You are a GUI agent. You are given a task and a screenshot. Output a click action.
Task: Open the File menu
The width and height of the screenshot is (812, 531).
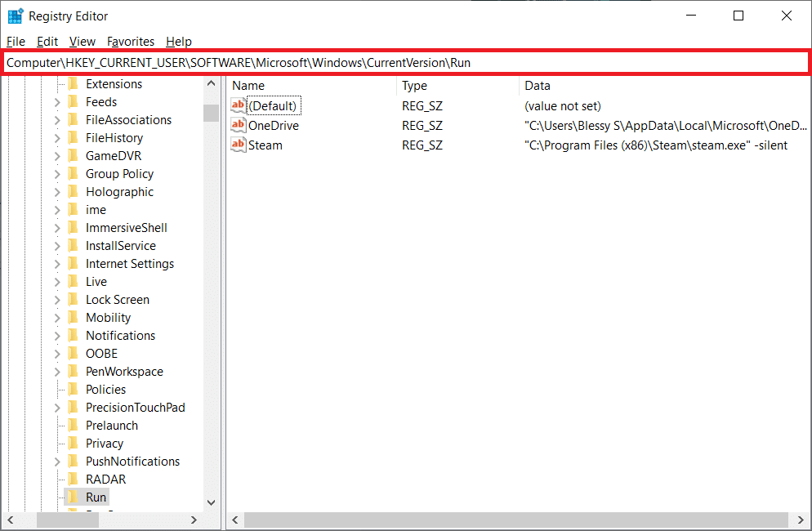16,42
